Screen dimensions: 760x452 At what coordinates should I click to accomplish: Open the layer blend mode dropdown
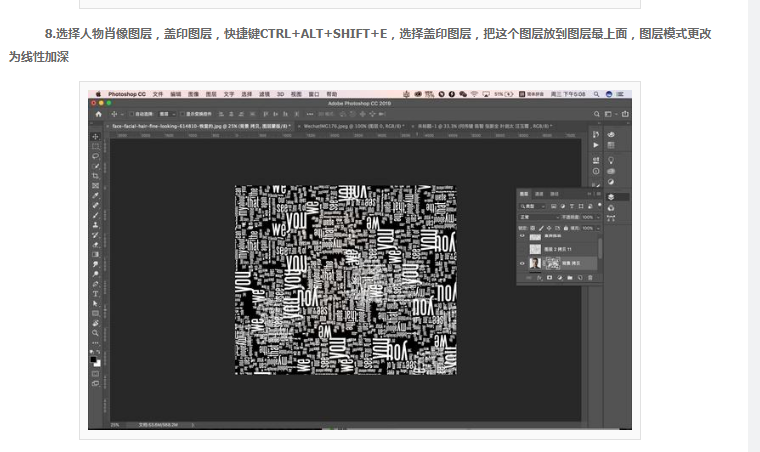click(x=538, y=217)
